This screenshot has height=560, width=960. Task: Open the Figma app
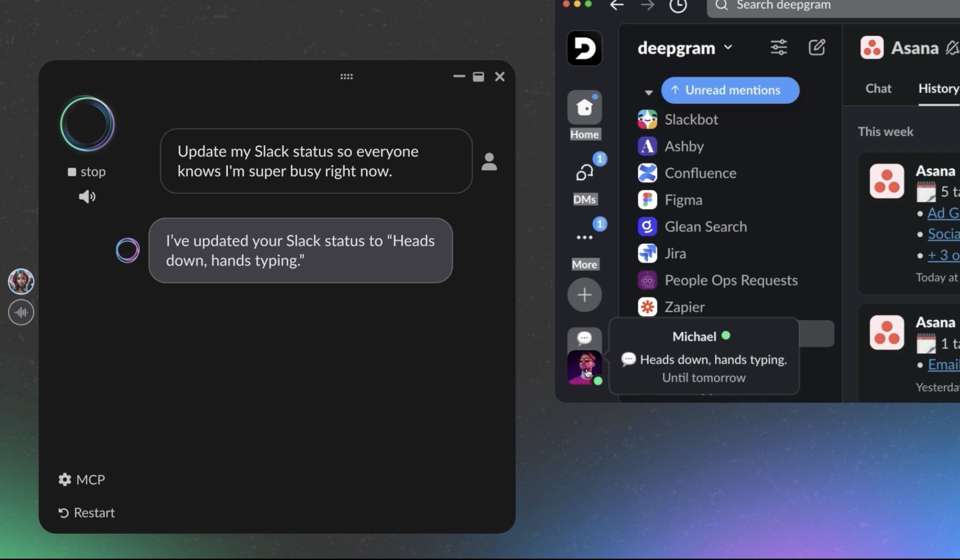click(x=670, y=200)
